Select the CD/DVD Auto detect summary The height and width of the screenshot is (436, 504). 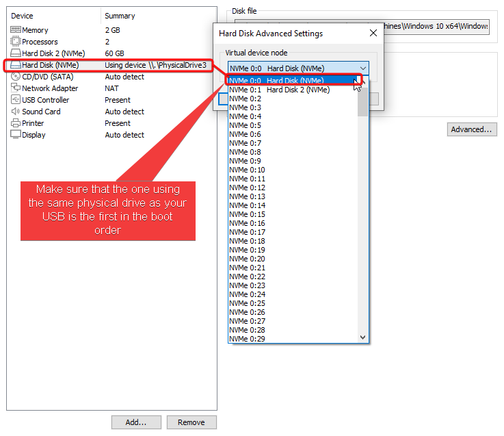[x=124, y=77]
